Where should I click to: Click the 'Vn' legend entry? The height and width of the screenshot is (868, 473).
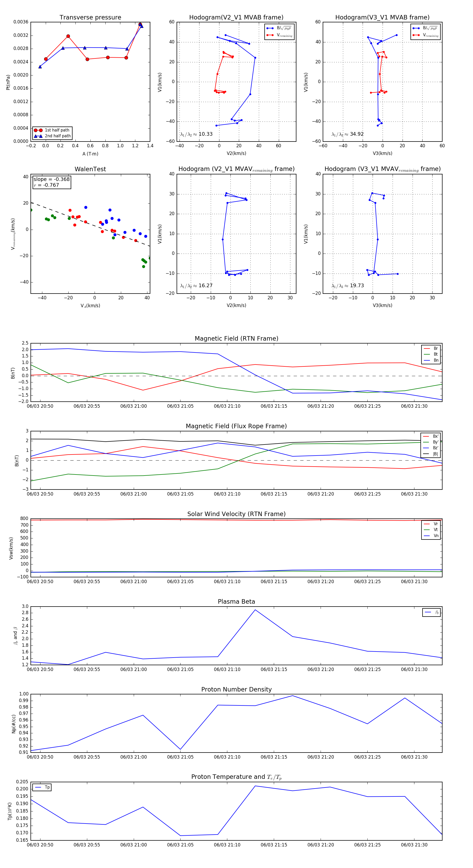pos(431,536)
